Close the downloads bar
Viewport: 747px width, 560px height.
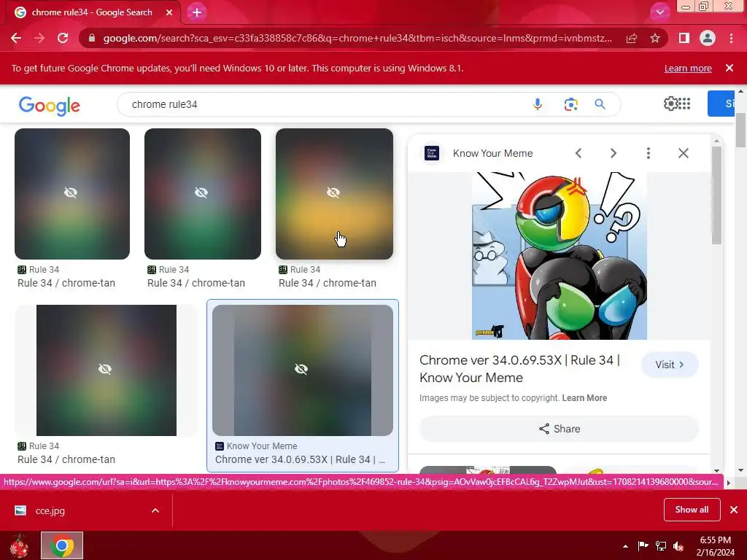point(734,510)
